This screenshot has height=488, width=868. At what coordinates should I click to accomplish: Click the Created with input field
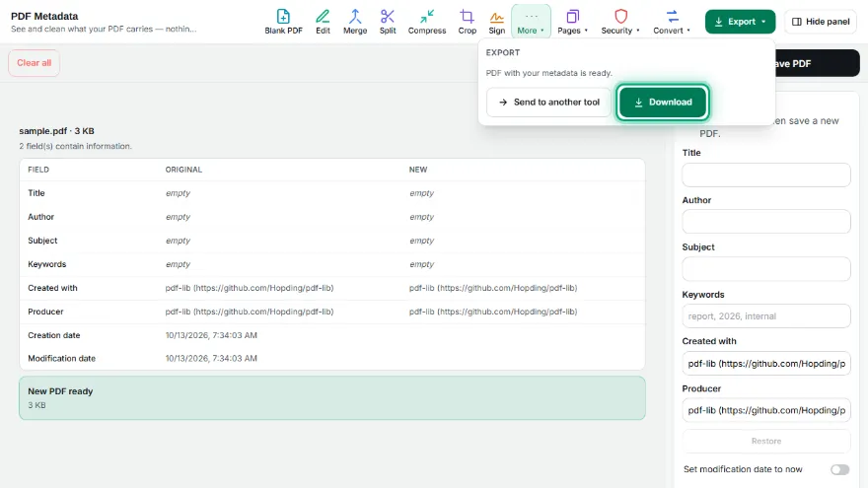point(766,364)
